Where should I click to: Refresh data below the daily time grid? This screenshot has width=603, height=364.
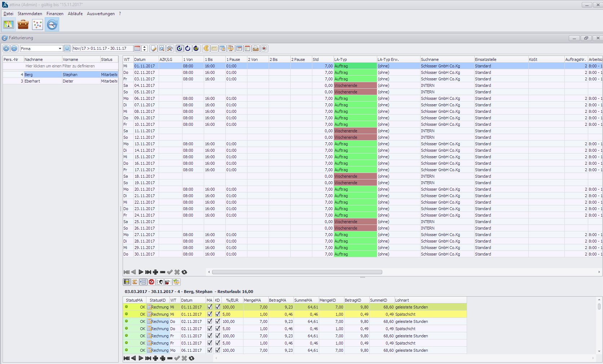click(184, 272)
